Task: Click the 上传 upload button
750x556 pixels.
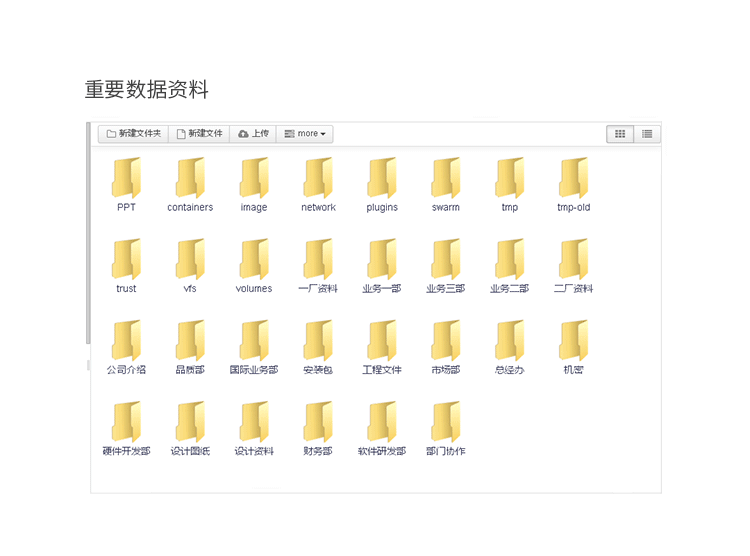Action: click(x=253, y=134)
